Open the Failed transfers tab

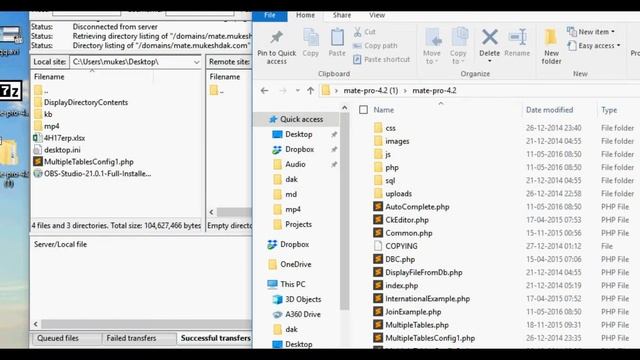click(x=131, y=338)
